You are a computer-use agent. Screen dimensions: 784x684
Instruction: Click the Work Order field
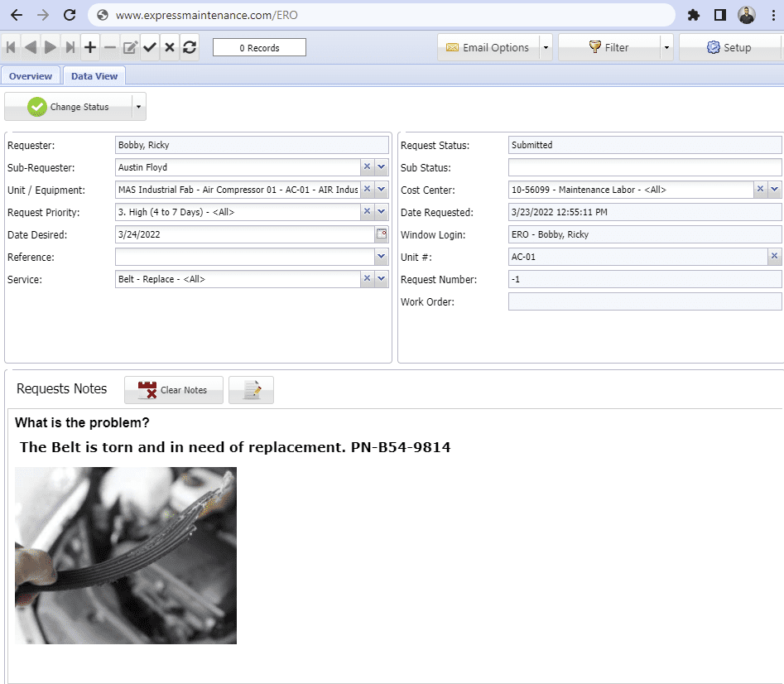point(644,301)
